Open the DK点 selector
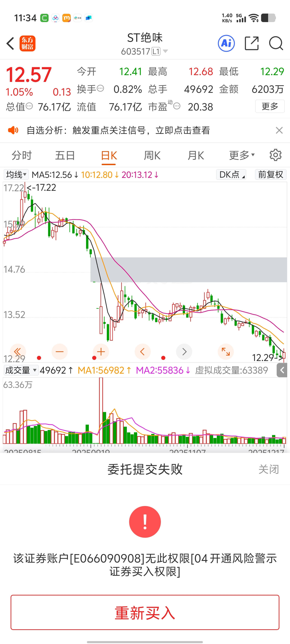 [x=231, y=174]
